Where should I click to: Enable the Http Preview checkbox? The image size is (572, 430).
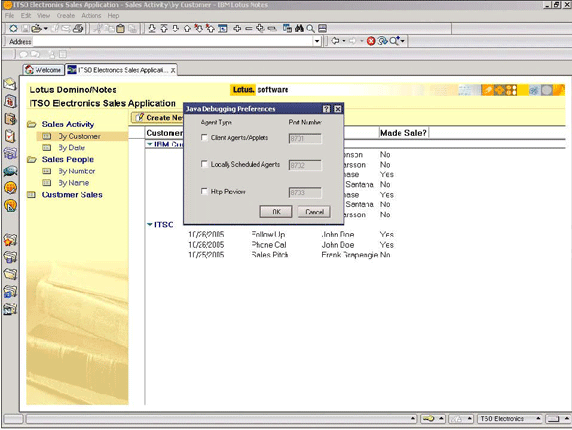click(x=204, y=191)
